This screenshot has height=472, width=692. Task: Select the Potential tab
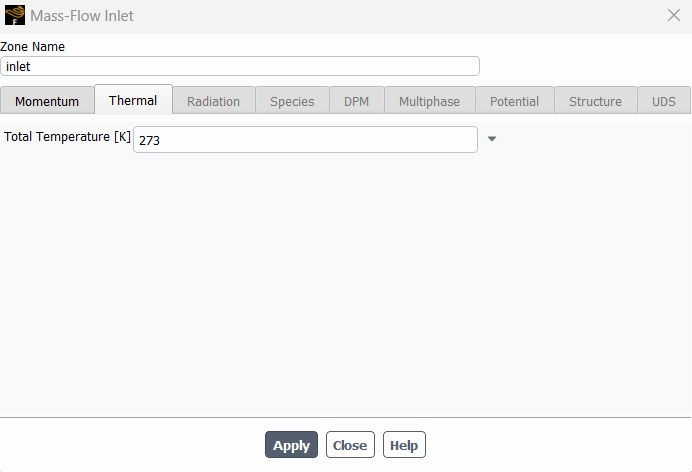click(x=515, y=101)
